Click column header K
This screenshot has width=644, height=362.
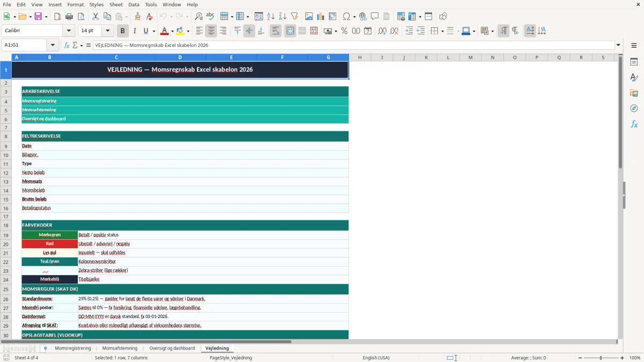coord(426,57)
